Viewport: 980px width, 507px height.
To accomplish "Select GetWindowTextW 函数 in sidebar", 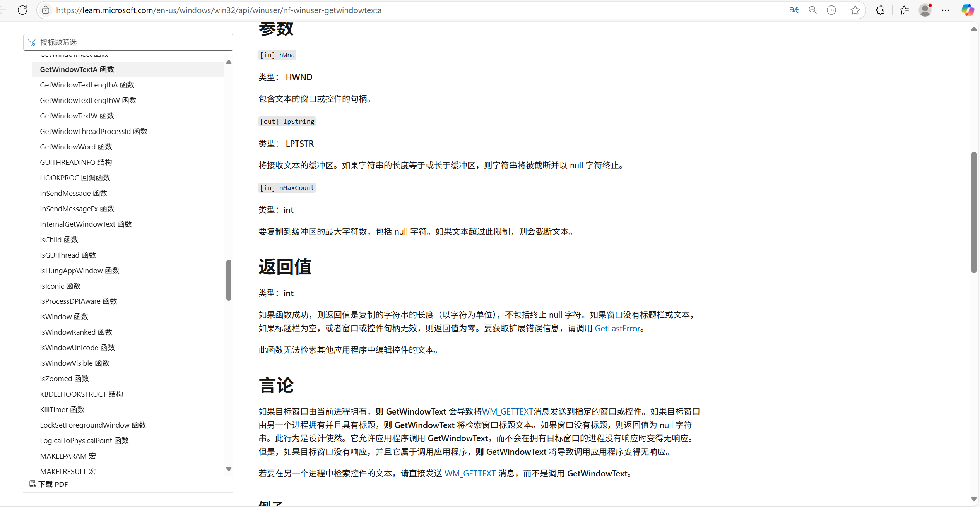I will [77, 116].
